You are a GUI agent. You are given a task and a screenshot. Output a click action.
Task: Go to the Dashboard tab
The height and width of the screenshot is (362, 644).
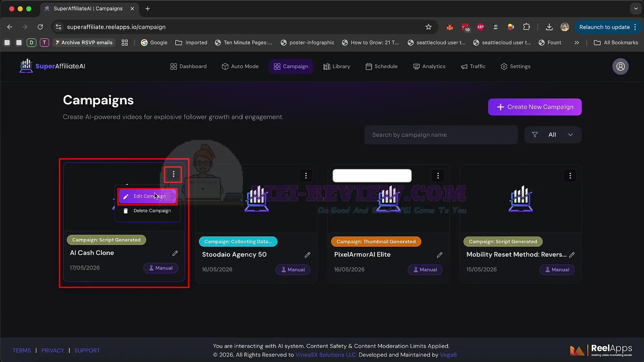click(188, 66)
